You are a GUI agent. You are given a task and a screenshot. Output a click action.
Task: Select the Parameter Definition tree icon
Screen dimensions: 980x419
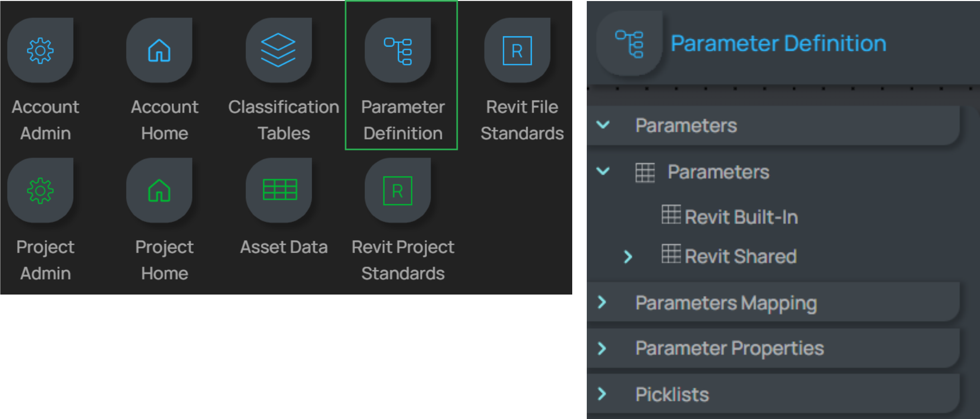[x=398, y=51]
